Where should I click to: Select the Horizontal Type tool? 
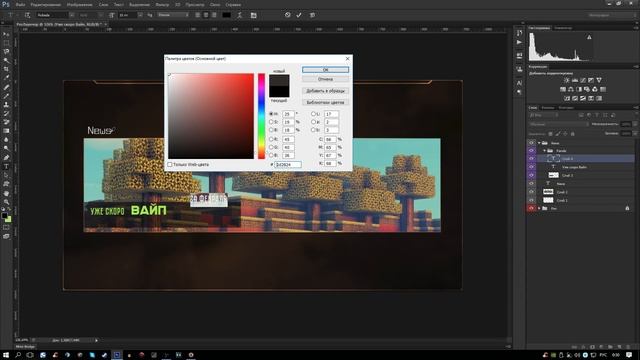pos(6,167)
